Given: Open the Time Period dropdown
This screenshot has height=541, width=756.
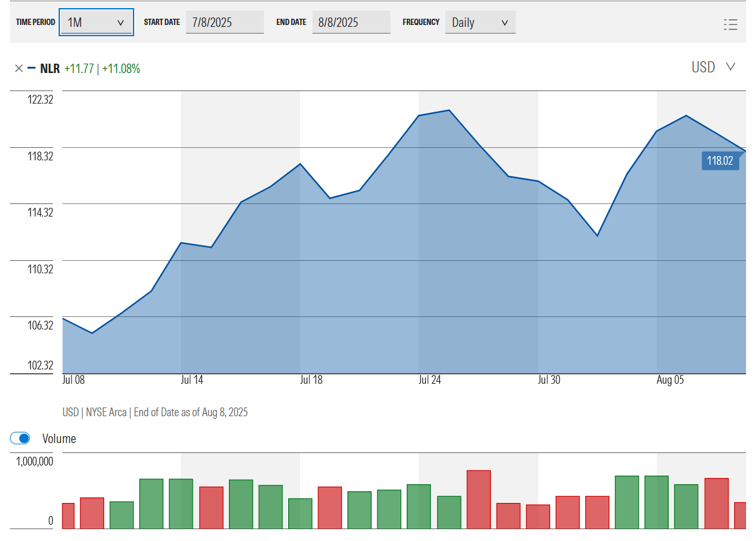Looking at the screenshot, I should pos(96,21).
